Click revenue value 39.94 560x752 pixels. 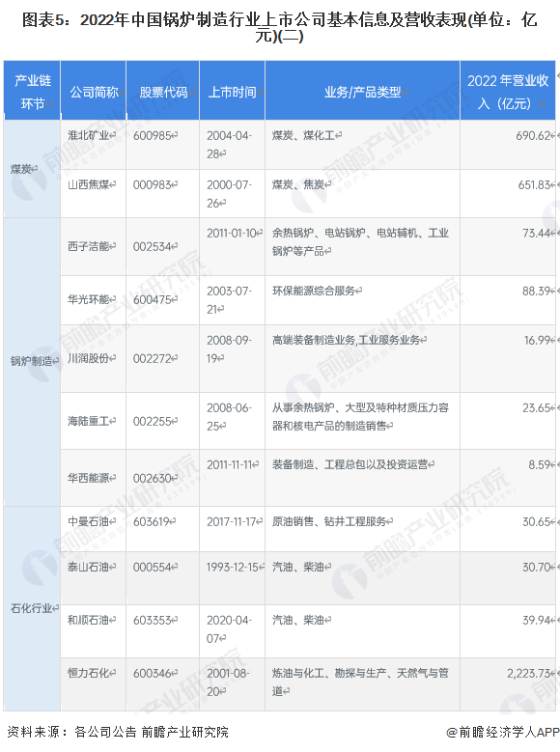click(x=536, y=620)
